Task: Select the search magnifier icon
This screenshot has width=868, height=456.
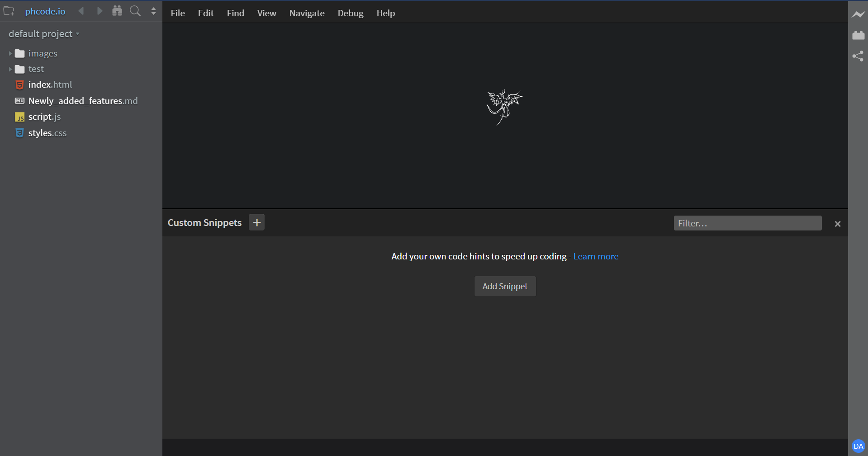Action: pyautogui.click(x=135, y=11)
